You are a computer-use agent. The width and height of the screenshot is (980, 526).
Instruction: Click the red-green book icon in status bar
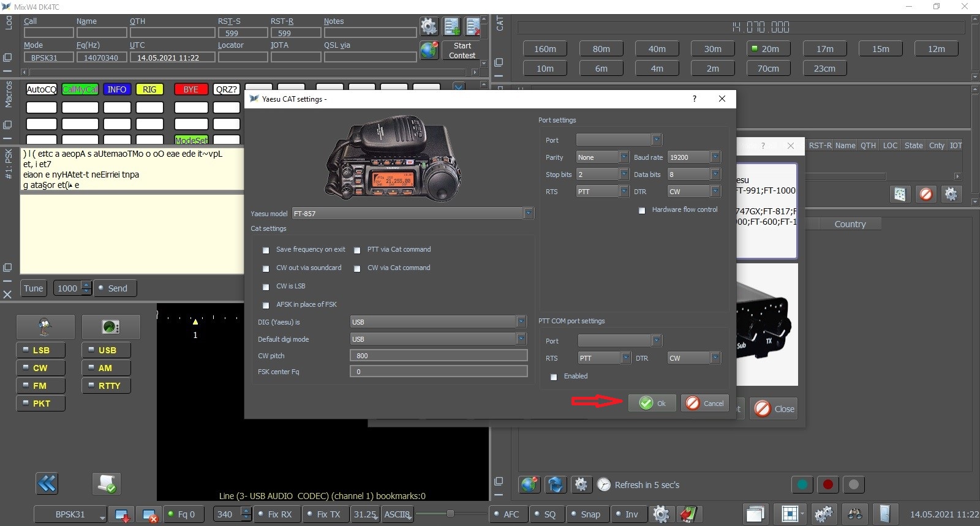(688, 514)
